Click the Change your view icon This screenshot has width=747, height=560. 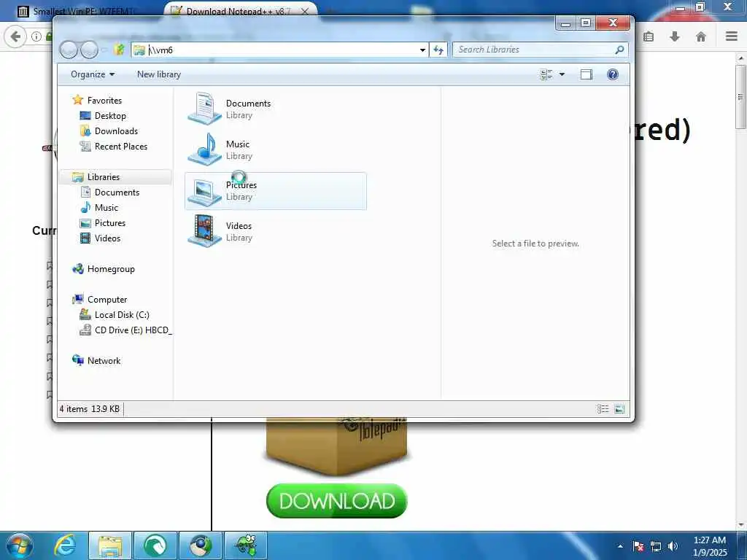tap(546, 74)
